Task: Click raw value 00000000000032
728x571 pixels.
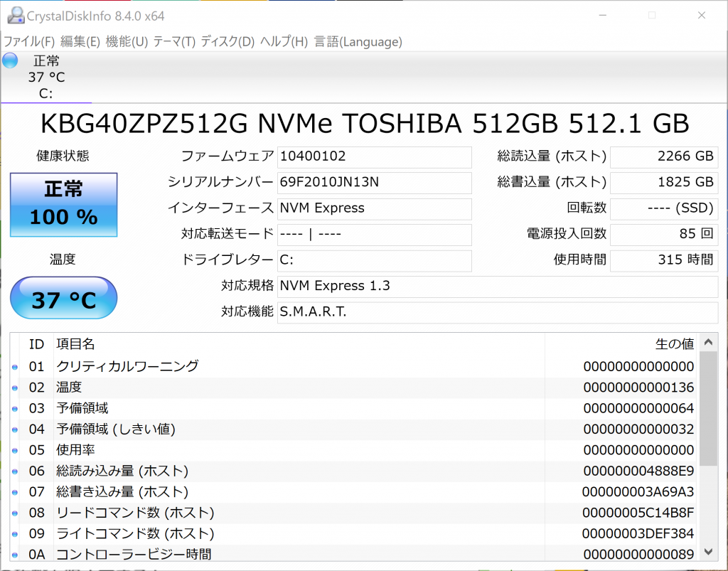Action: point(638,429)
